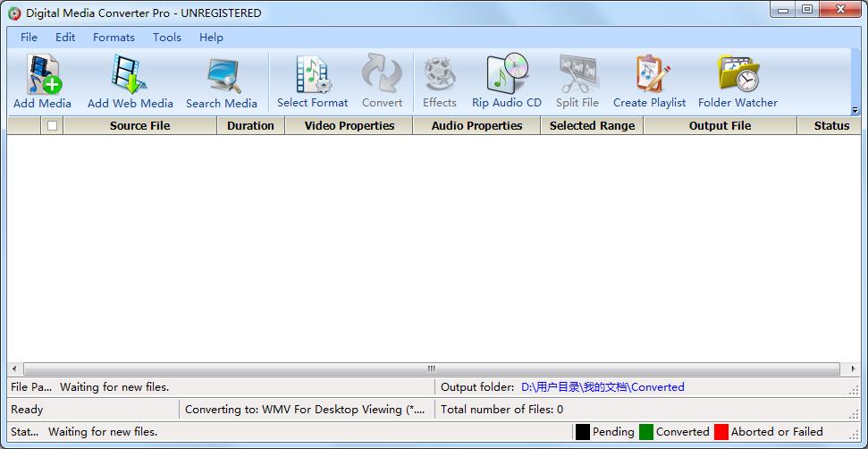Image resolution: width=868 pixels, height=449 pixels.
Task: Open the Tools menu
Action: [166, 38]
